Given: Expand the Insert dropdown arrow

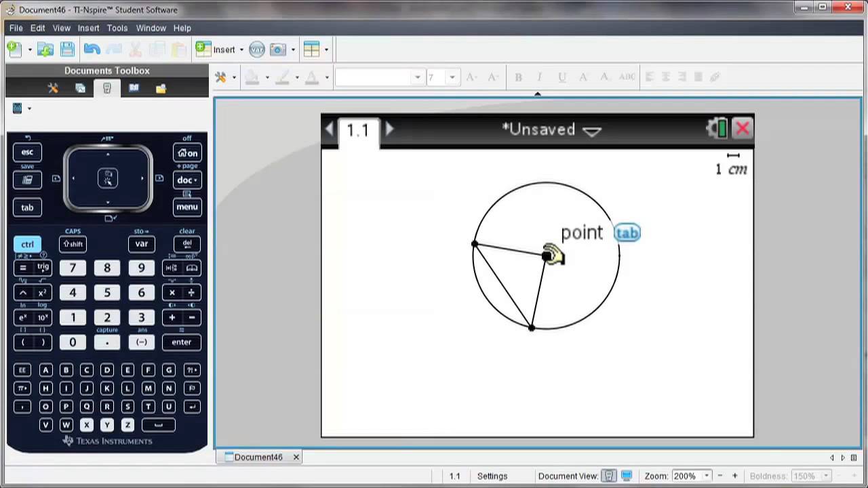Looking at the screenshot, I should pyautogui.click(x=241, y=49).
